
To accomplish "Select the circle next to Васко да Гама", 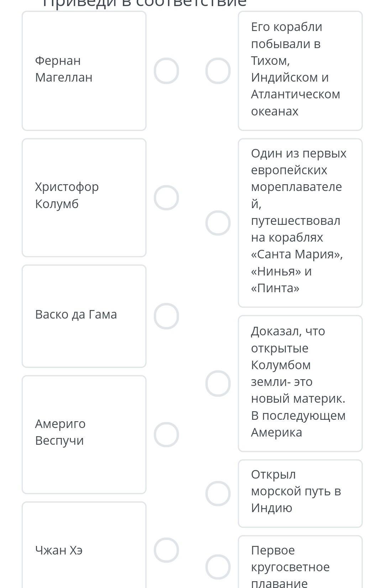I will pyautogui.click(x=166, y=316).
